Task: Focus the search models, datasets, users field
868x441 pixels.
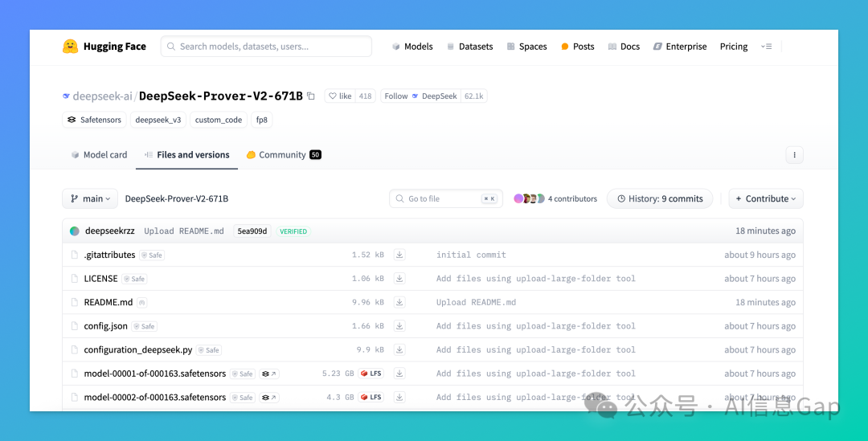Action: 266,47
